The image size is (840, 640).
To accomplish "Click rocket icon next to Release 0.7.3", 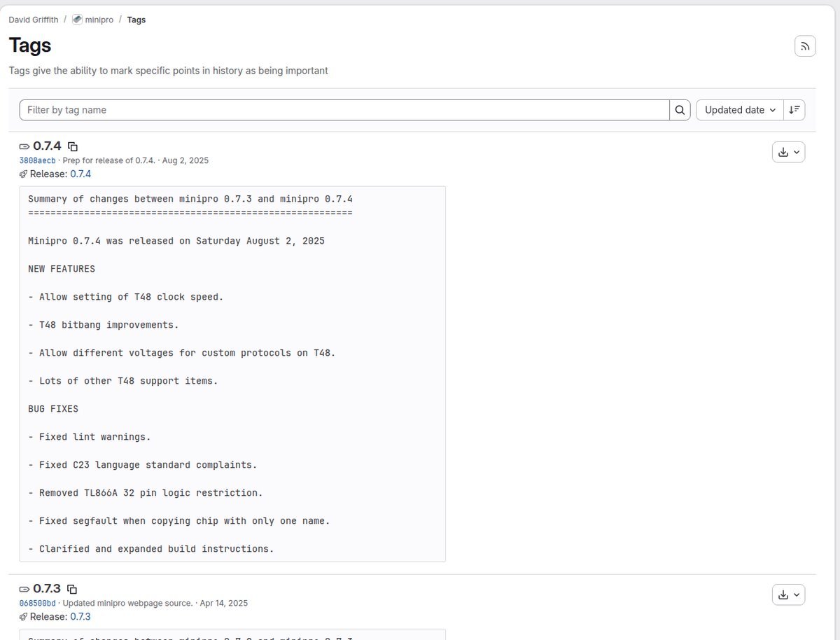I will (x=23, y=617).
